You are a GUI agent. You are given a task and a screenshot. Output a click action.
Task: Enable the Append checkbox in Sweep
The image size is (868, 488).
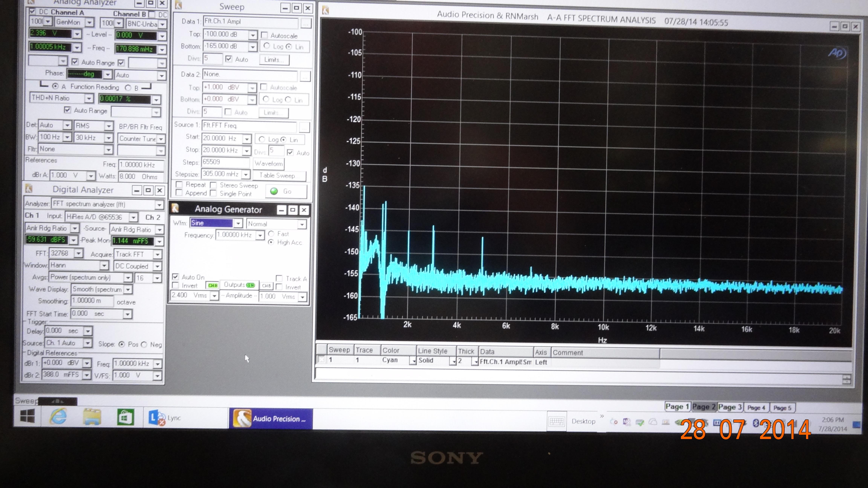(x=179, y=193)
